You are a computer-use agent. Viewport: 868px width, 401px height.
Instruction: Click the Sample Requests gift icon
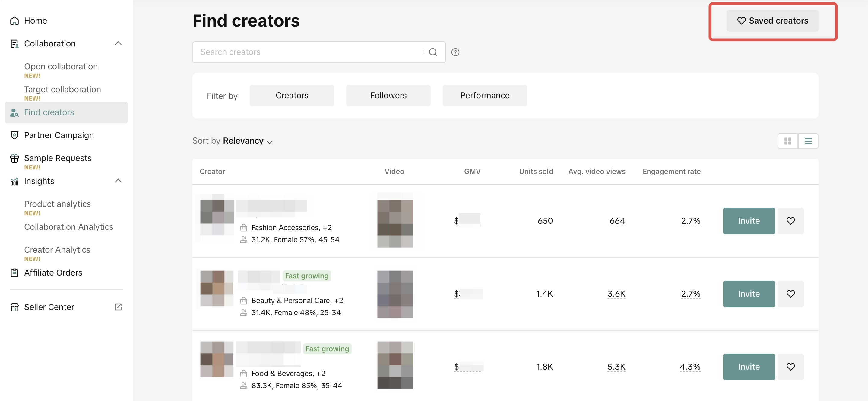pyautogui.click(x=14, y=158)
